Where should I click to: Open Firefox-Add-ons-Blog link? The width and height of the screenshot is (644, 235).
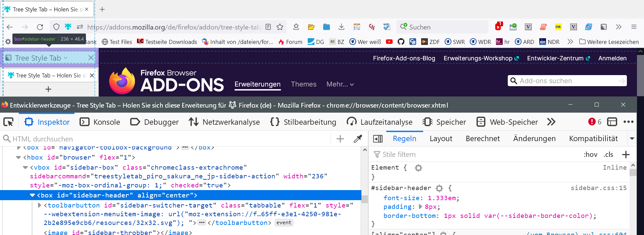tap(404, 58)
